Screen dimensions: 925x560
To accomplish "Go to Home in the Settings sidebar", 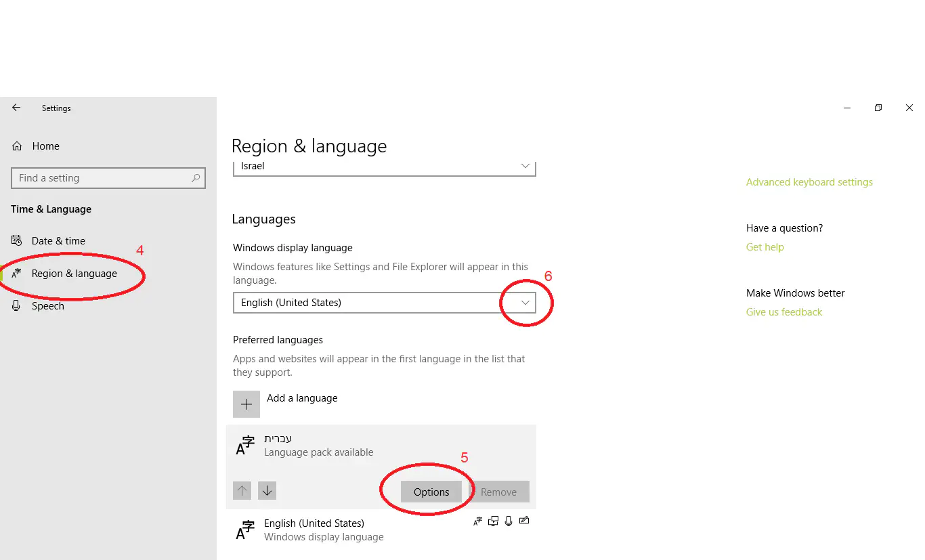I will pos(45,146).
